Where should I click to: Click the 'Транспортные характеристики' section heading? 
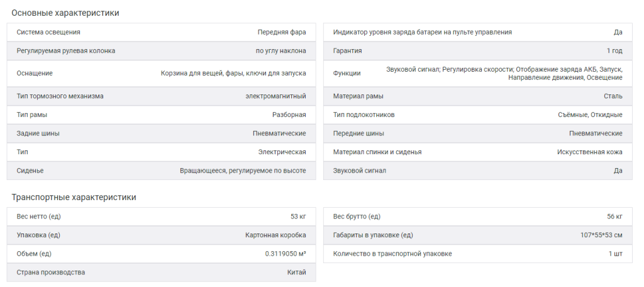tap(74, 198)
